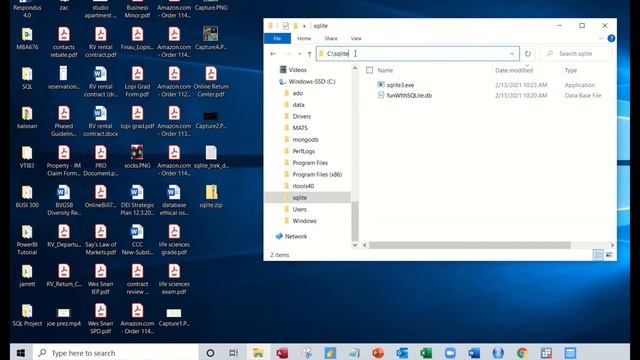The height and width of the screenshot is (360, 640).
Task: Open sqlite3.exe application file
Action: pyautogui.click(x=400, y=85)
